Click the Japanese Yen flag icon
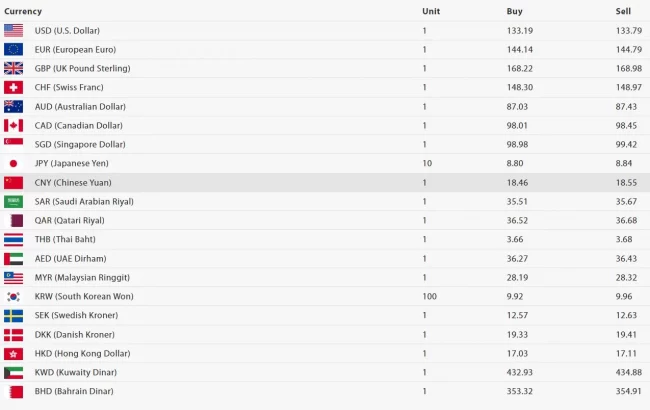Image resolution: width=650 pixels, height=410 pixels. 14,163
